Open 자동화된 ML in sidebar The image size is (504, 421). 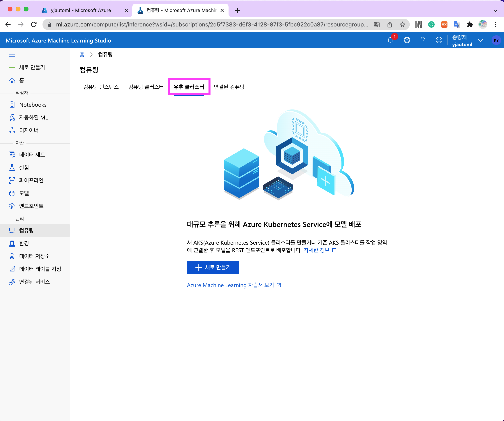click(x=35, y=117)
